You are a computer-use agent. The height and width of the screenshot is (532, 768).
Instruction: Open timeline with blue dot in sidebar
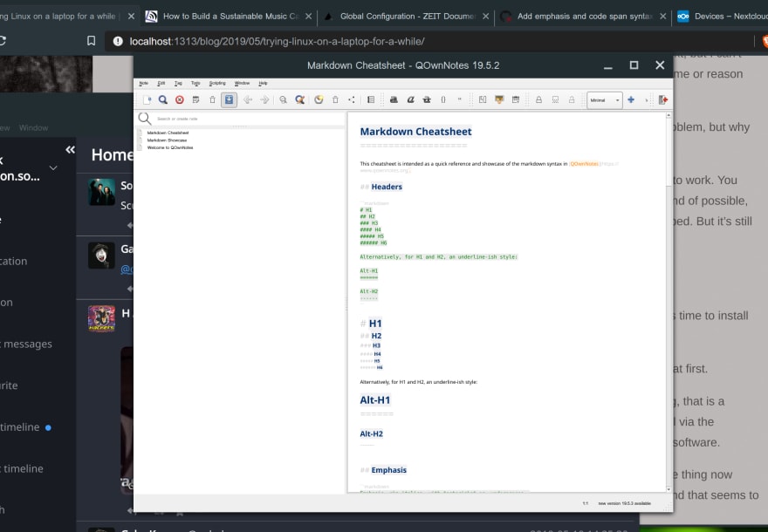(x=25, y=427)
